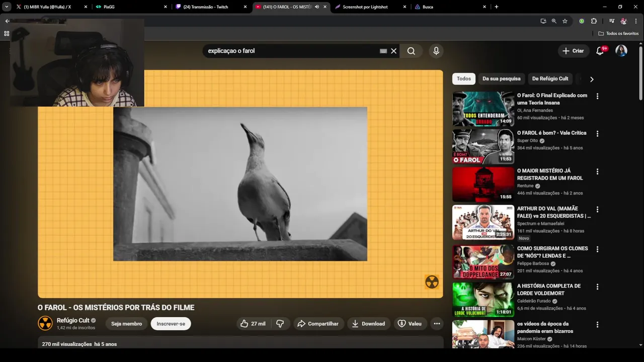The height and width of the screenshot is (362, 644).
Task: Click the Download button
Action: pos(368,324)
